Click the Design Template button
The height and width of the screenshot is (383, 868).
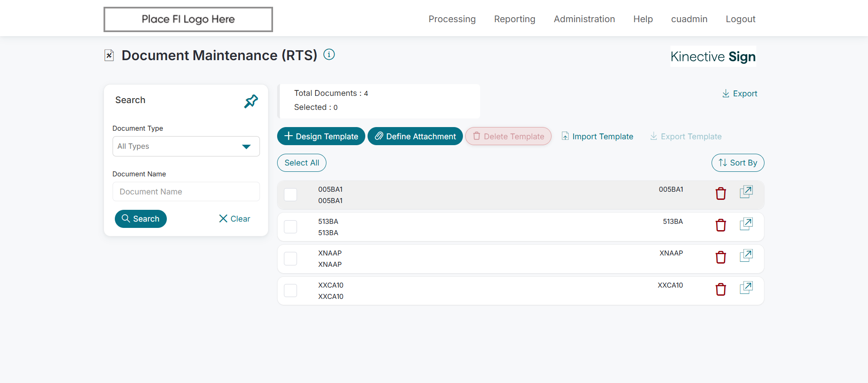coord(321,136)
